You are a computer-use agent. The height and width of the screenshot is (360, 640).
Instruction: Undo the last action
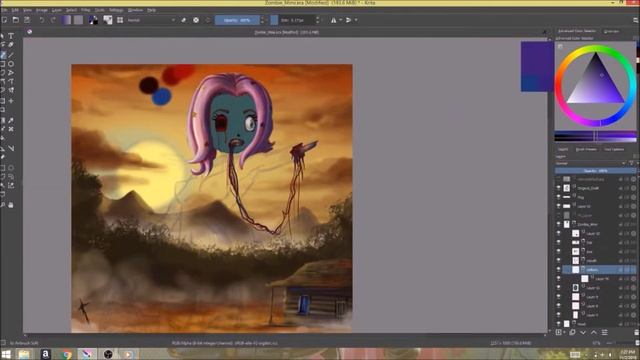point(42,20)
